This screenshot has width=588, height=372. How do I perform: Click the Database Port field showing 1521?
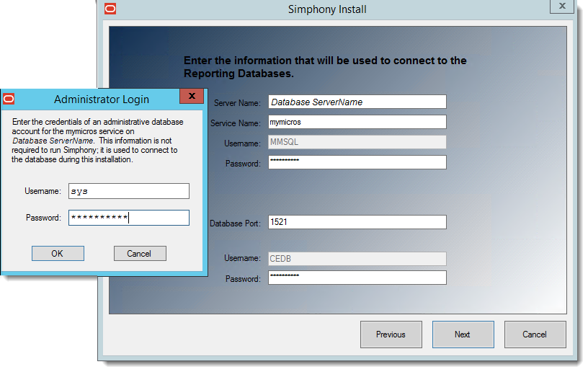click(357, 222)
